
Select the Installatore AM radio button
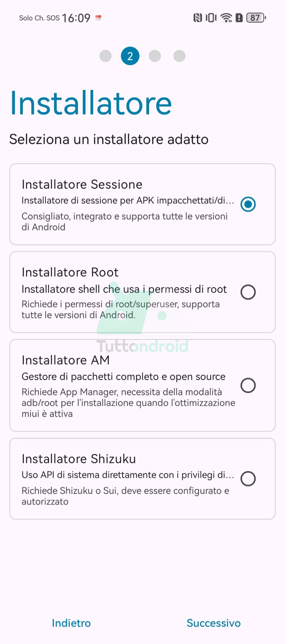(248, 385)
